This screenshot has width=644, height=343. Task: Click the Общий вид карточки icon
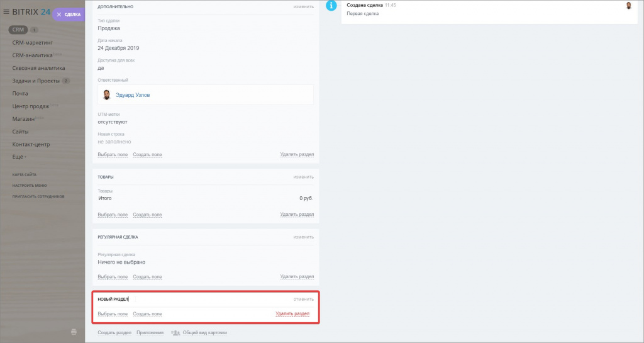point(175,333)
